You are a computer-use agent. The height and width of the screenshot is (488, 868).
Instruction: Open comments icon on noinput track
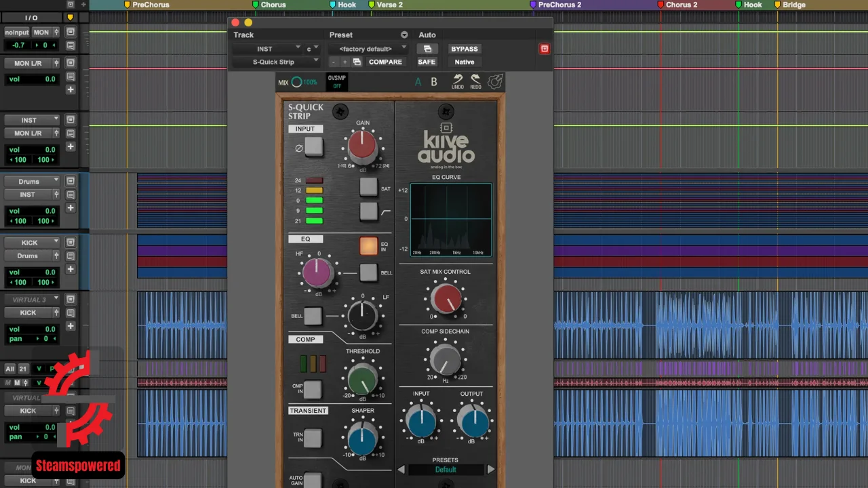coord(71,45)
